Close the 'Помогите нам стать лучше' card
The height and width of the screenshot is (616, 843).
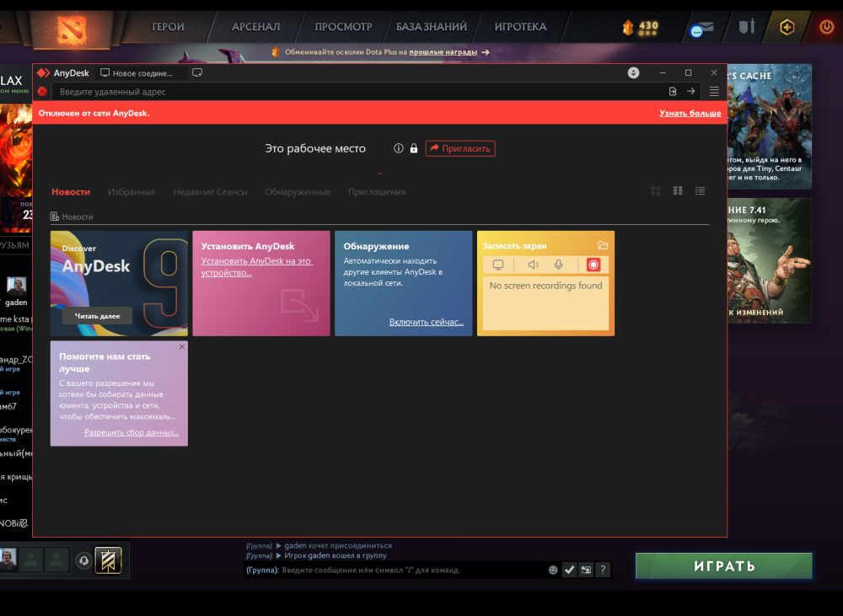click(x=182, y=346)
